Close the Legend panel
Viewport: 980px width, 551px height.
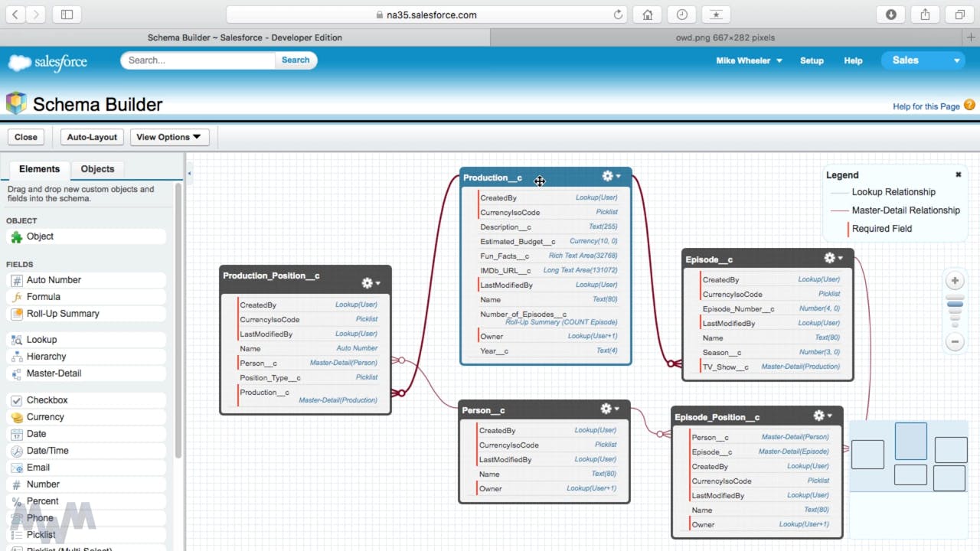pos(958,174)
